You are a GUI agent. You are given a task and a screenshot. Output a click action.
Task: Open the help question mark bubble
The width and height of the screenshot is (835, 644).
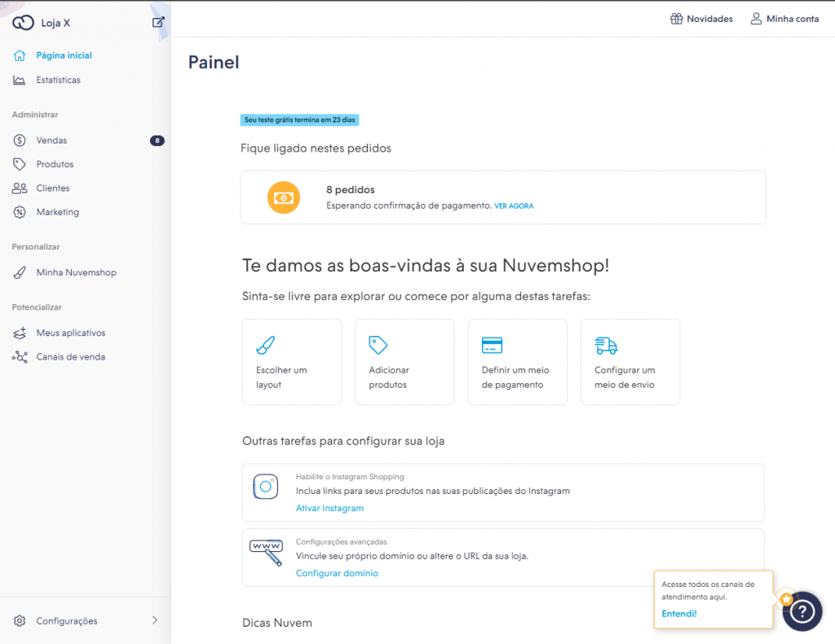802,611
